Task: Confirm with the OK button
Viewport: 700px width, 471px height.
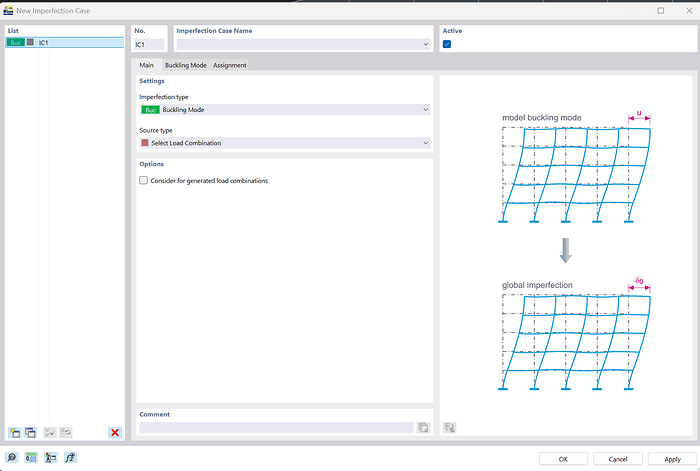Action: [x=563, y=459]
